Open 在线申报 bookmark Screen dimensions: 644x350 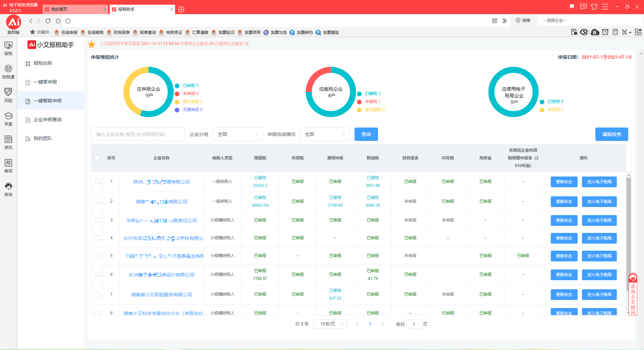point(66,32)
